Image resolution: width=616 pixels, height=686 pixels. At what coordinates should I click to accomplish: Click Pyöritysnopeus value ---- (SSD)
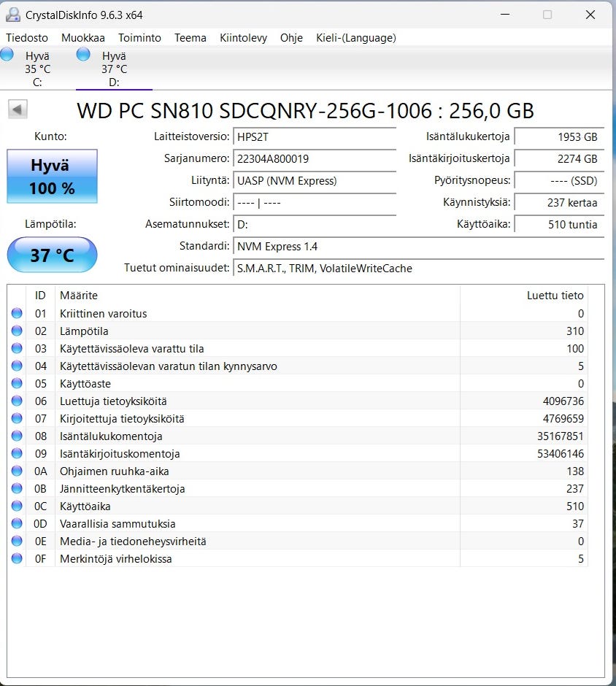coord(559,181)
